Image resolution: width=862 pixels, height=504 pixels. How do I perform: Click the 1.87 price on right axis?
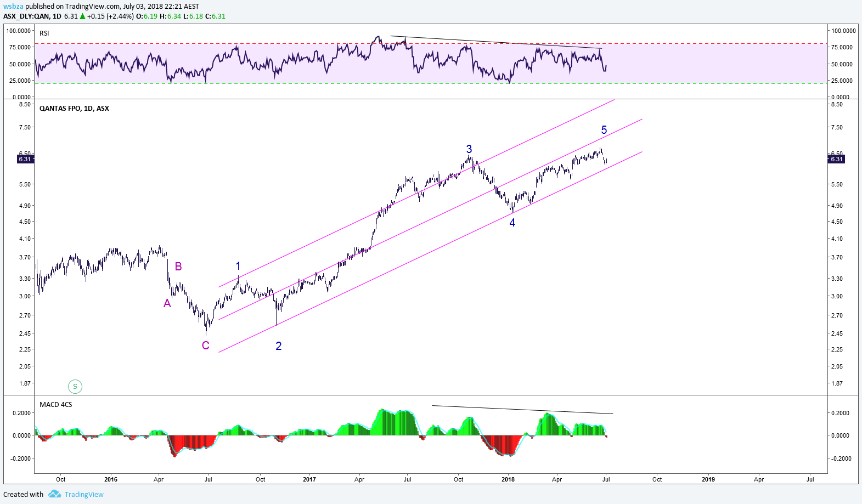(x=837, y=383)
